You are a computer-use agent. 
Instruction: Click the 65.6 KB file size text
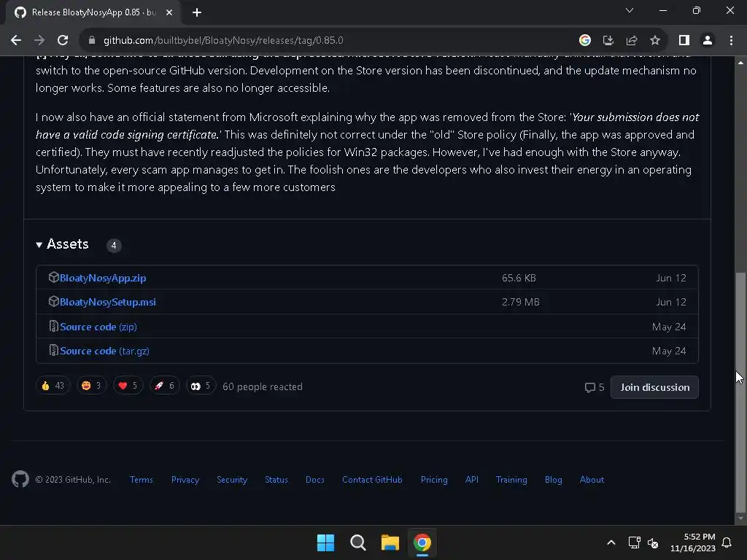coord(519,278)
